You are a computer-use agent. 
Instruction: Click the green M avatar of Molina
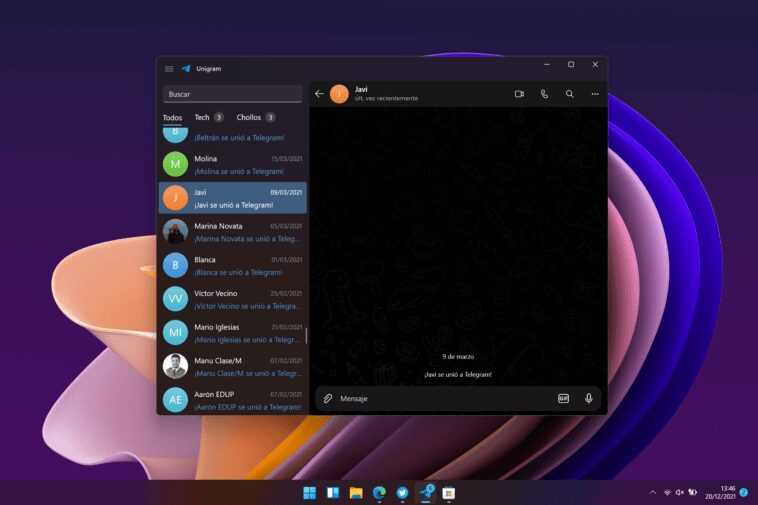tap(175, 164)
